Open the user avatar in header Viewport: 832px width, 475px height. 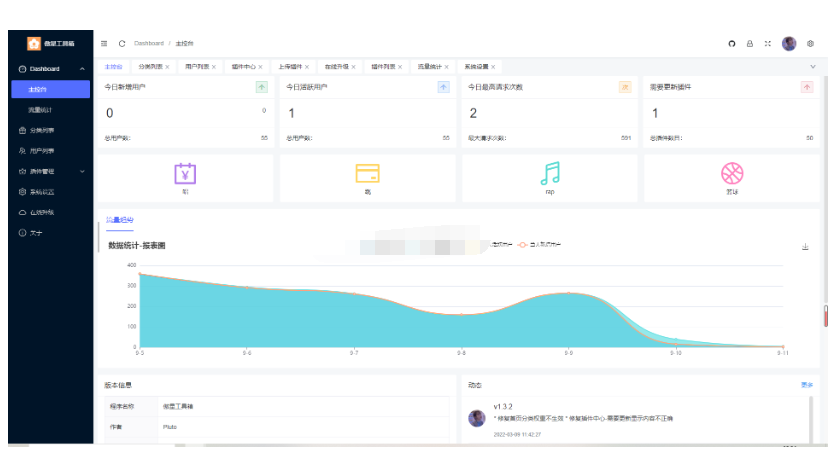[789, 44]
